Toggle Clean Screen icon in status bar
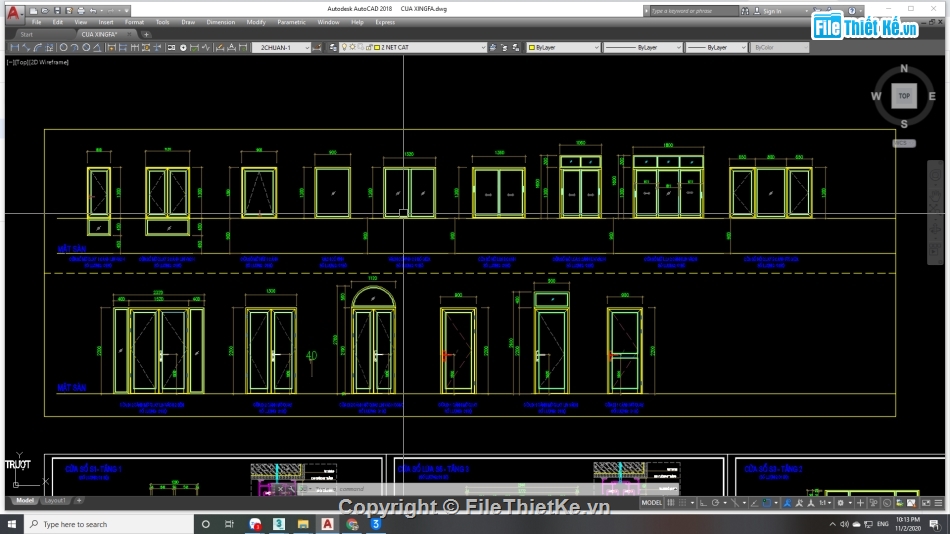 926,502
